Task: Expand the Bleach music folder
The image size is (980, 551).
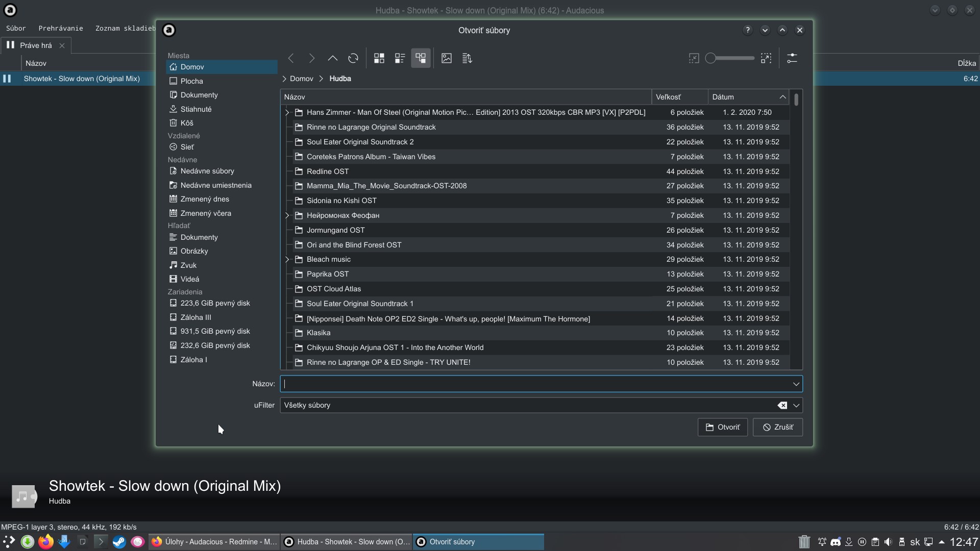Action: pos(287,259)
